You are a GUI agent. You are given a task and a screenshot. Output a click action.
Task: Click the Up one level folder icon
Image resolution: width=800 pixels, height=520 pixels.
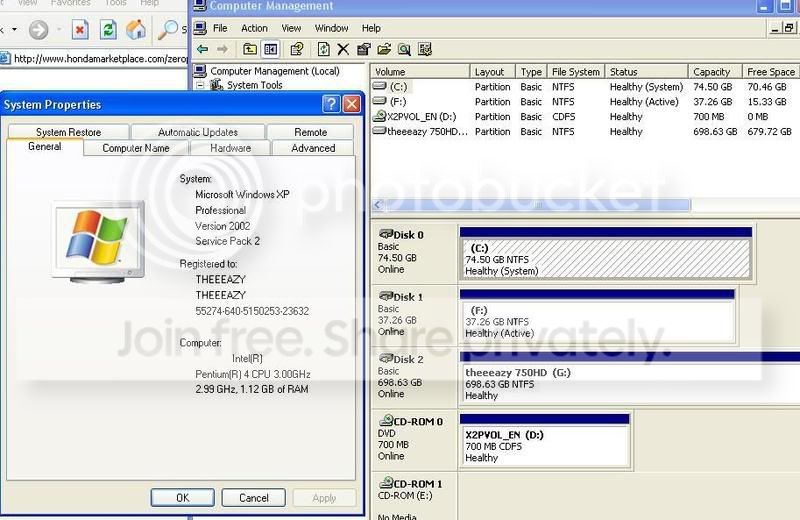click(249, 49)
